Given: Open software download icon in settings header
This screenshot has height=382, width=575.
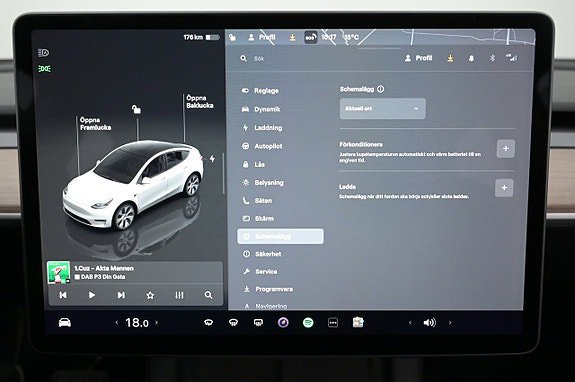Looking at the screenshot, I should 450,58.
